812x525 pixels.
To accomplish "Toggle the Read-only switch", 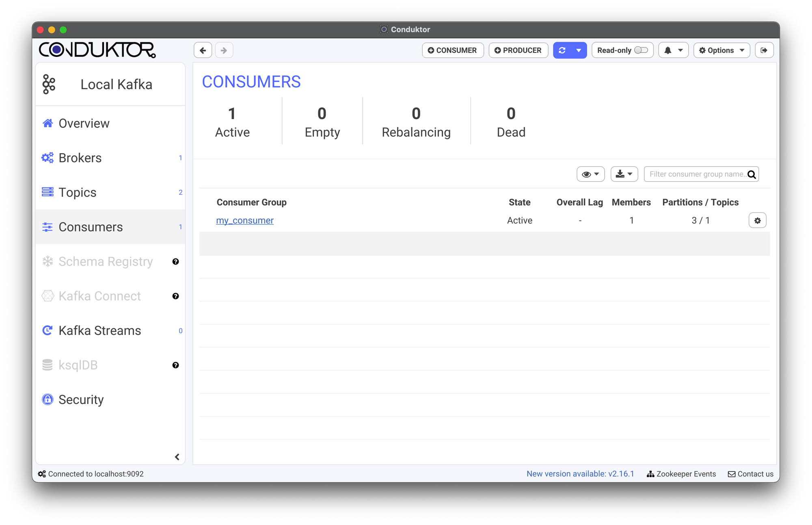I will click(641, 50).
